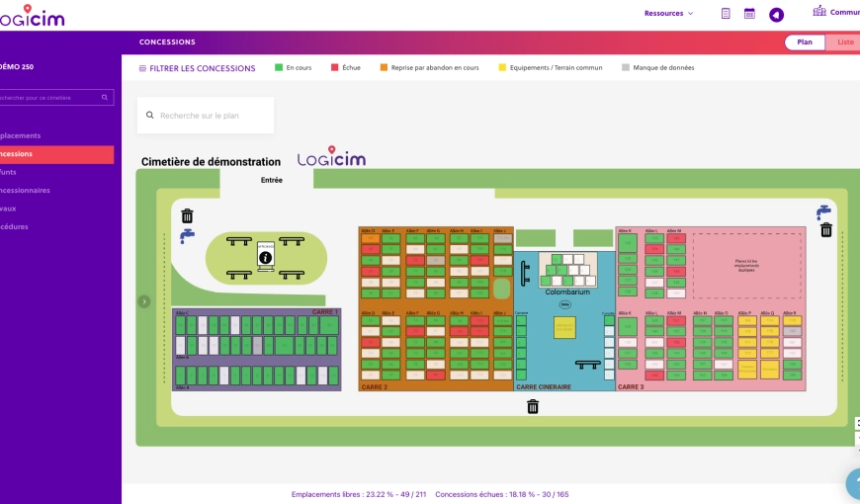The height and width of the screenshot is (504, 860).
Task: Click the information panel icon in green oval
Action: click(x=266, y=256)
